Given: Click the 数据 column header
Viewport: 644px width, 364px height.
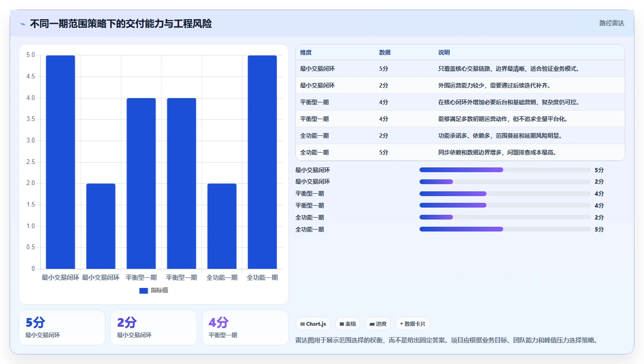Looking at the screenshot, I should coord(385,53).
